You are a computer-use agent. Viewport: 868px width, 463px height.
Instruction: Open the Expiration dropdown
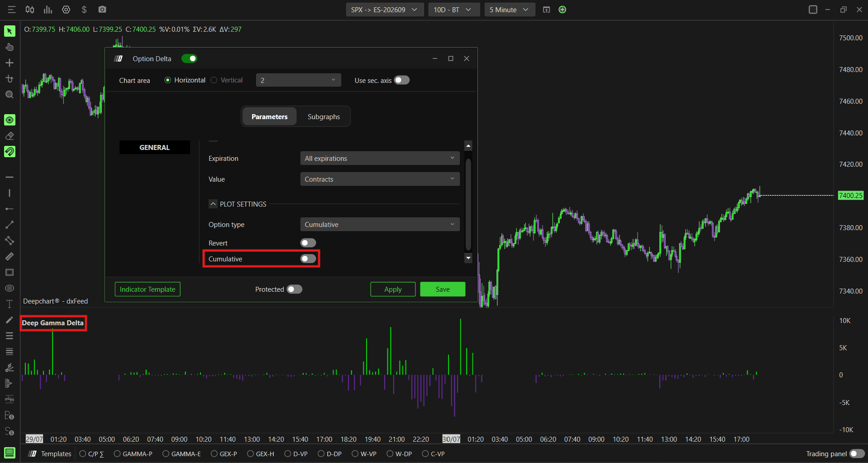point(380,158)
